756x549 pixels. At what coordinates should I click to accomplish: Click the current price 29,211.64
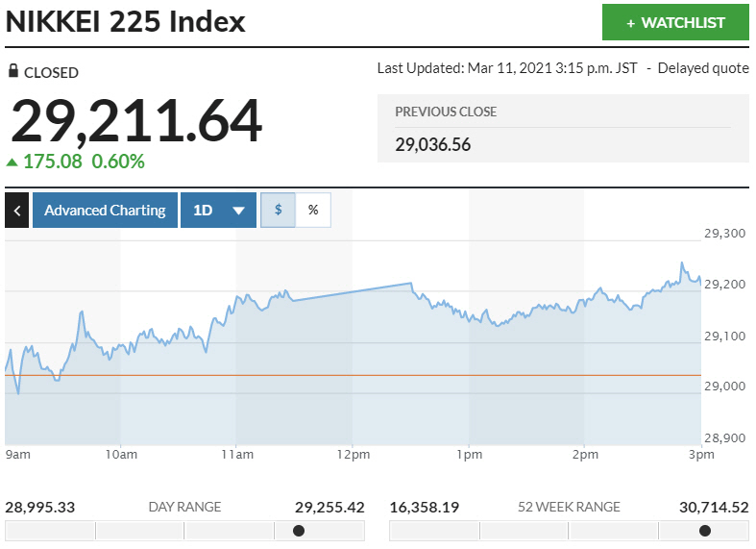pyautogui.click(x=136, y=120)
